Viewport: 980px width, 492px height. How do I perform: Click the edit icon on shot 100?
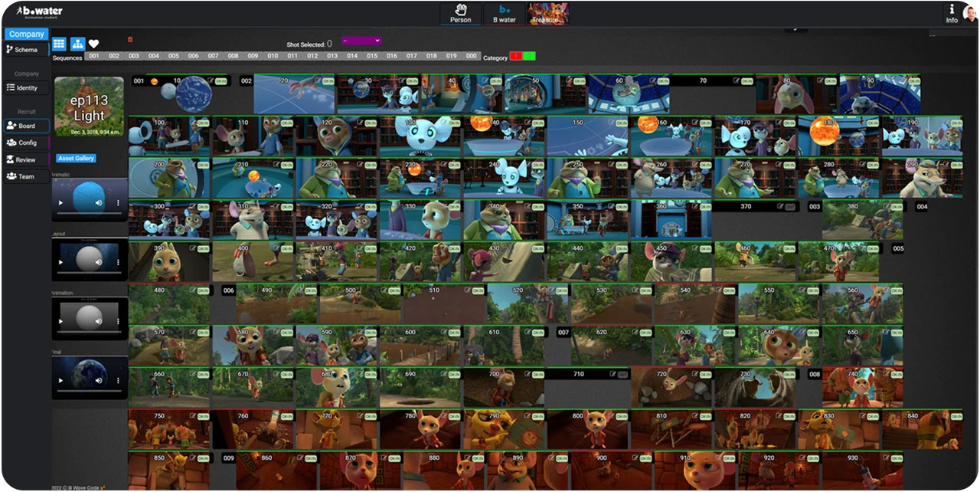click(x=193, y=123)
